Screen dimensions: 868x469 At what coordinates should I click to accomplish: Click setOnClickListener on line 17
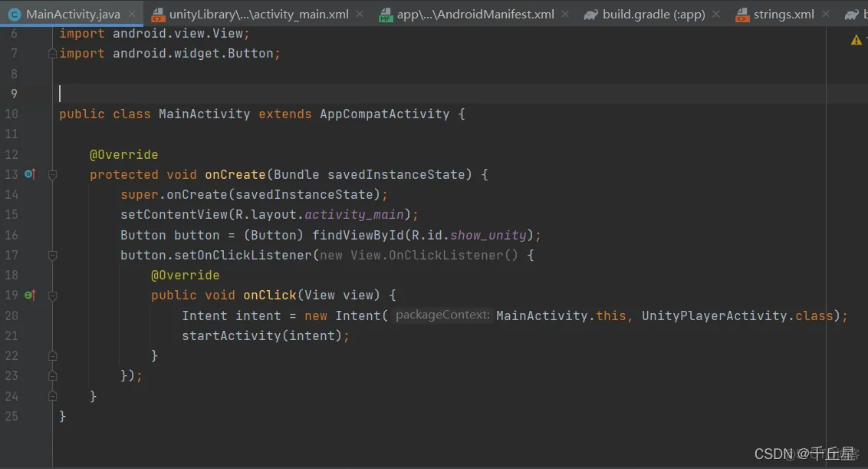click(x=243, y=255)
